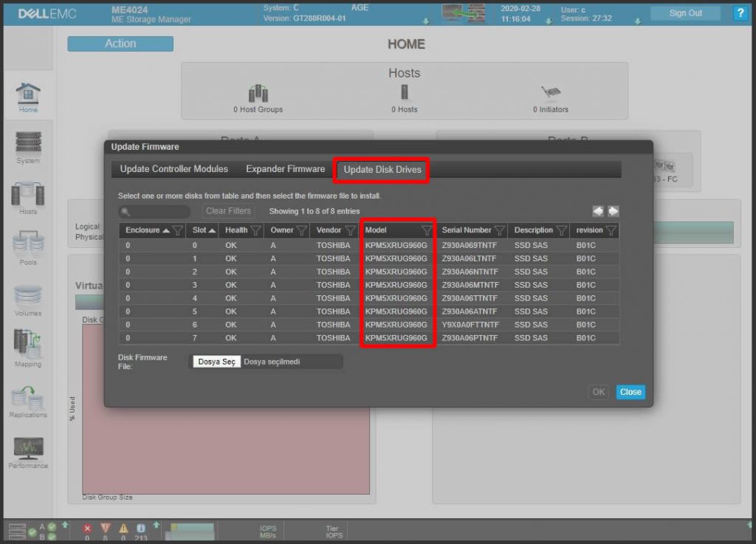Click the search magnifier icon in dialog
The image size is (756, 544).
coord(126,212)
